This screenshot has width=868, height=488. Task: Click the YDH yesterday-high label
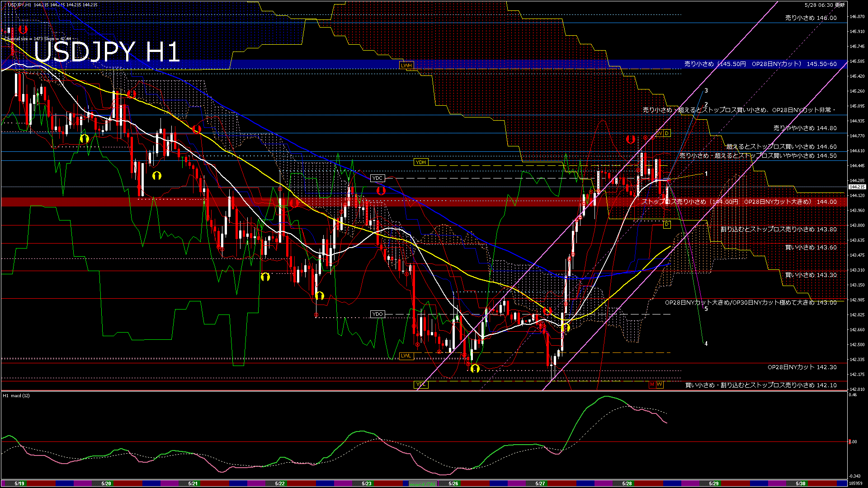tap(421, 162)
